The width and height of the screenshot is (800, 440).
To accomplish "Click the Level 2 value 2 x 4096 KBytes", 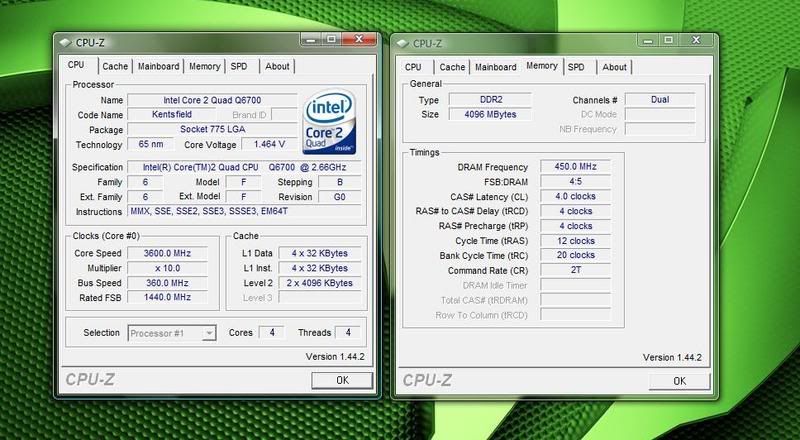I will [x=320, y=283].
